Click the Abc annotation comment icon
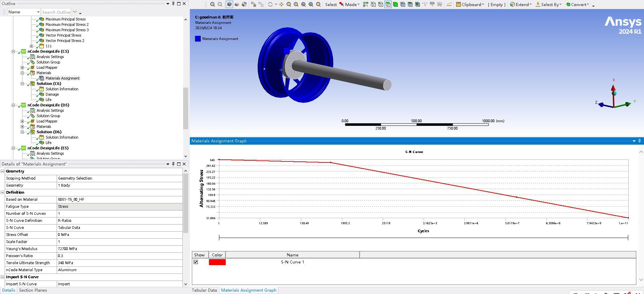Screen dimensions: 644x294 pos(440,4)
